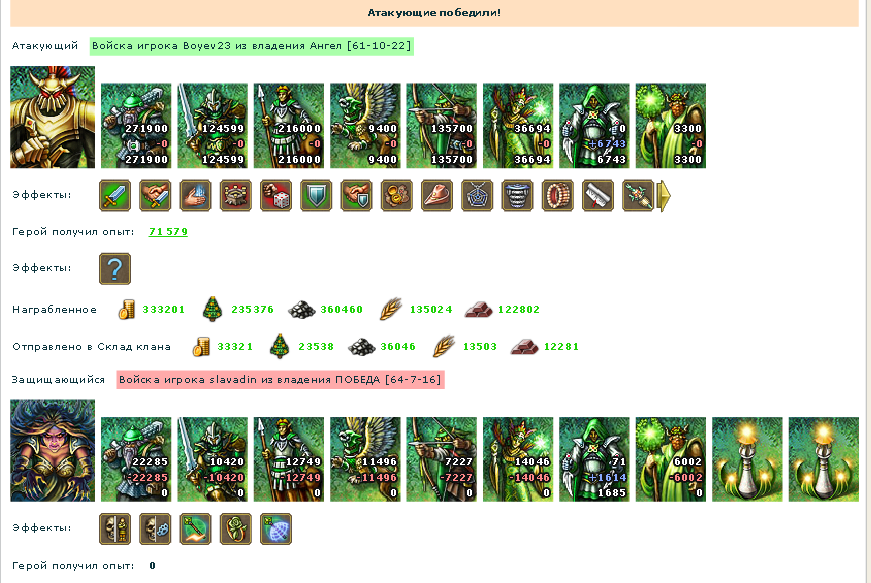Select the skull and knuckles effect icon
Image resolution: width=871 pixels, height=583 pixels.
click(x=155, y=529)
